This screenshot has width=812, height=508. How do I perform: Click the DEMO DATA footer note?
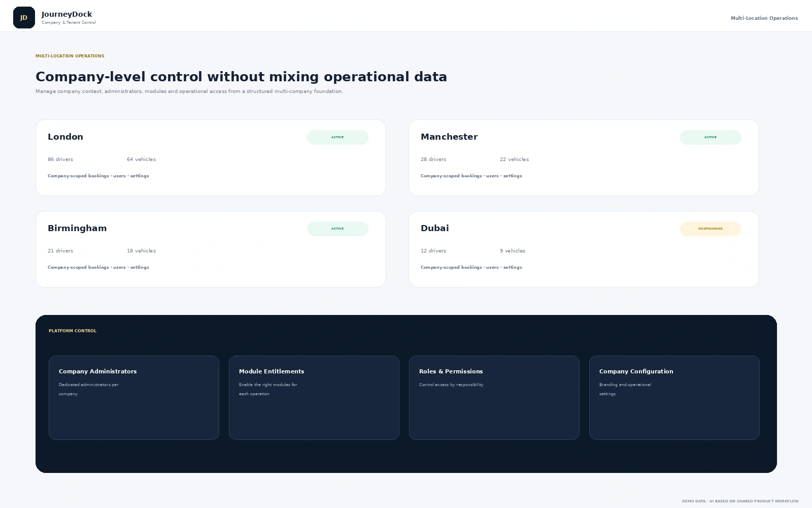(x=740, y=501)
